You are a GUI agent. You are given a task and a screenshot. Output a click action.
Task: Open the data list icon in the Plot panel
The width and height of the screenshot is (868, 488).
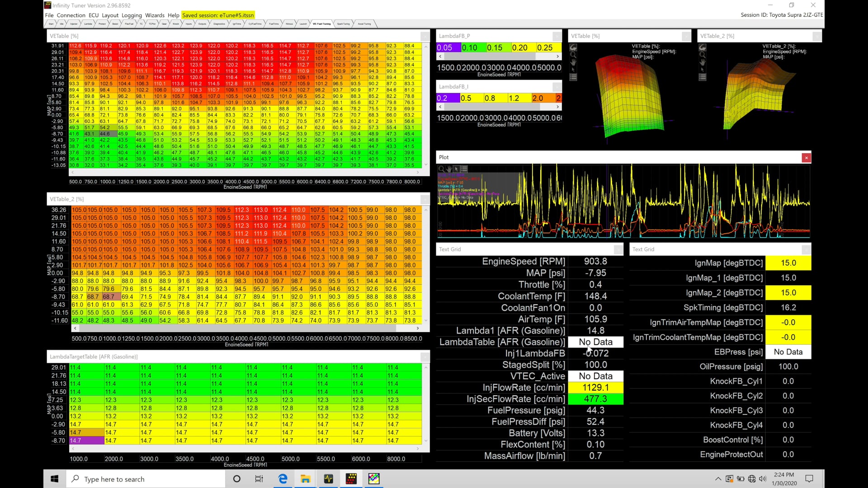464,169
